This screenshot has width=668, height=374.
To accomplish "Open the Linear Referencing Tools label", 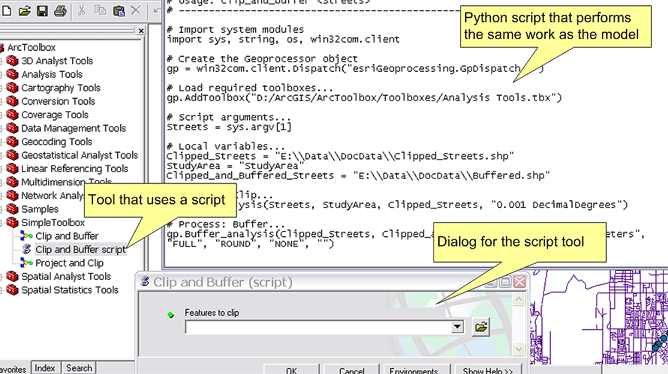I will point(75,169).
